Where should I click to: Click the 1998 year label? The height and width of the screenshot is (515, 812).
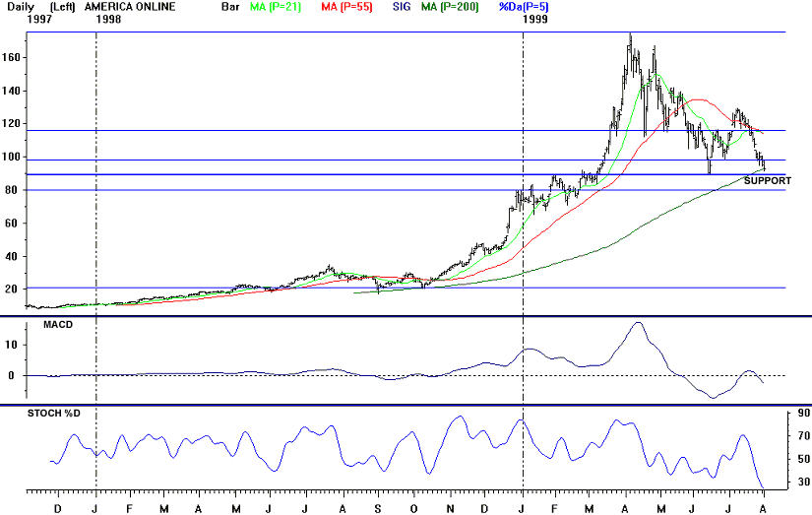point(108,19)
